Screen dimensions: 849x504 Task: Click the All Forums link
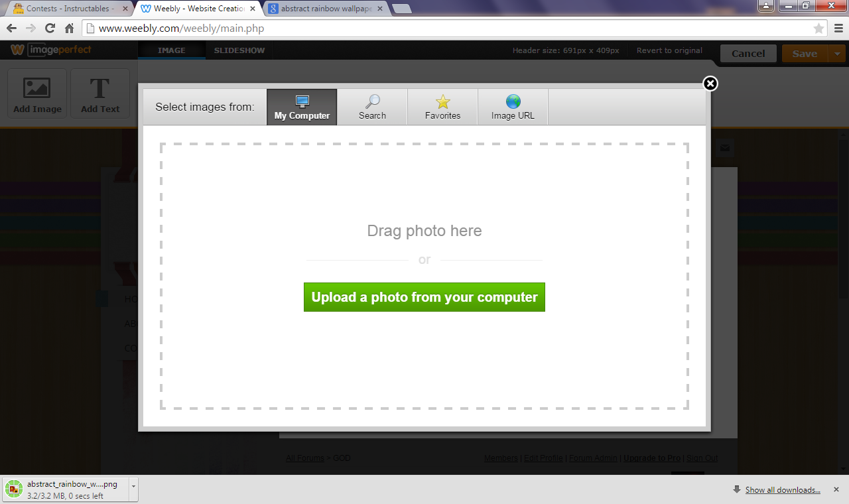click(305, 458)
